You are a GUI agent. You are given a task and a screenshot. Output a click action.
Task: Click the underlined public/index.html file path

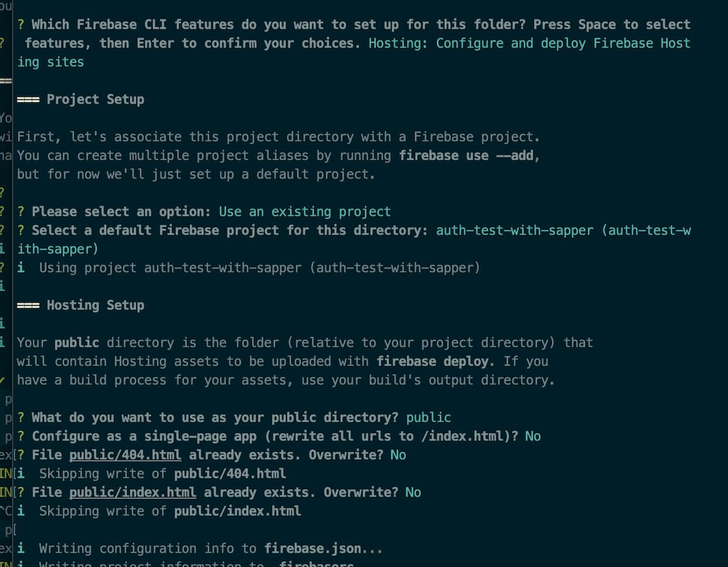point(133,492)
